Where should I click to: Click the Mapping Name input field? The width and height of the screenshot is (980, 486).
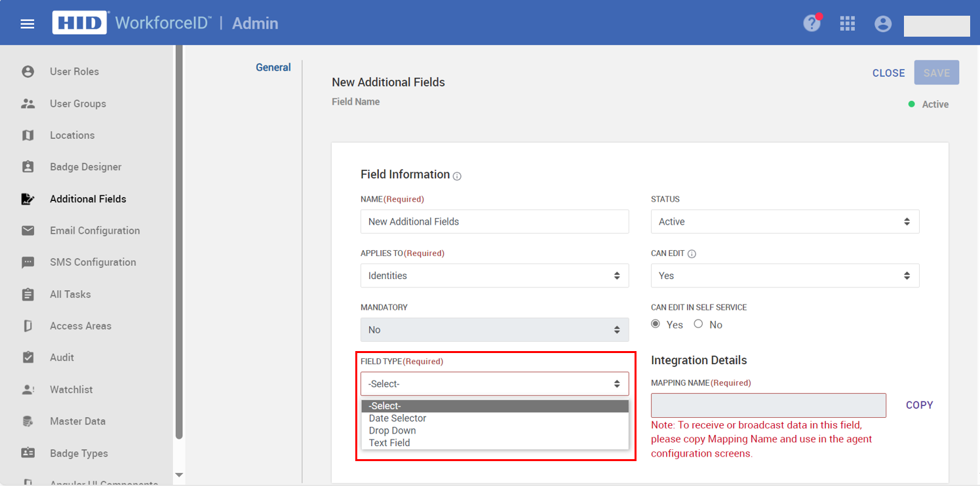768,405
